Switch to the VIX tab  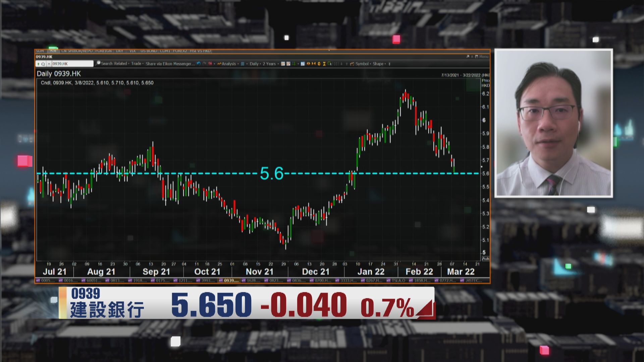(x=132, y=51)
